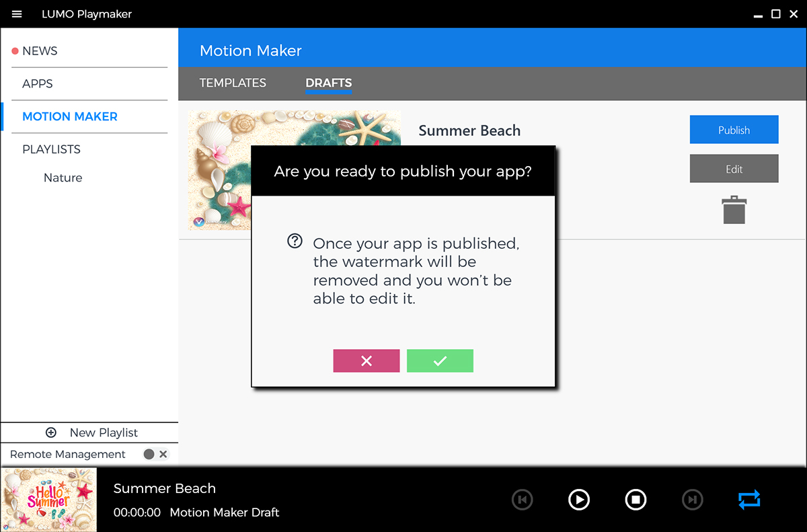This screenshot has width=807, height=532.
Task: Toggle the Remote Management switch
Action: coord(156,454)
